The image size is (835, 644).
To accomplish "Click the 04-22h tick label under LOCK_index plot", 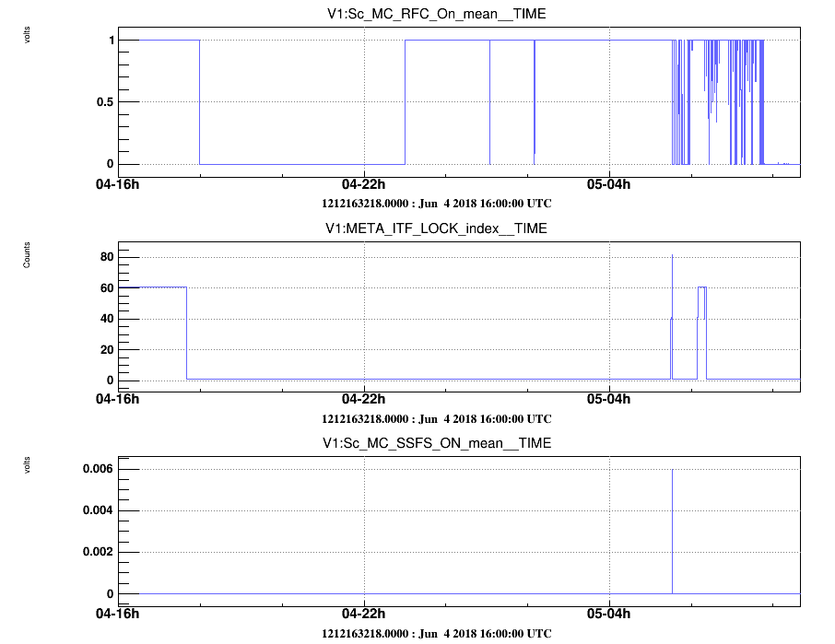I will click(364, 399).
